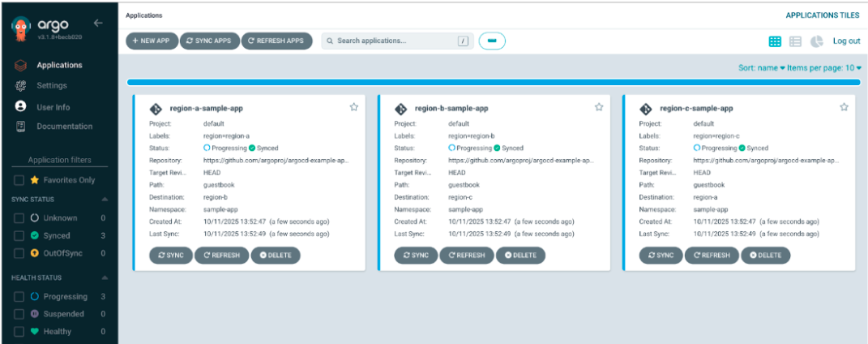Click the NEW APP button
This screenshot has width=868, height=344.
pyautogui.click(x=151, y=41)
